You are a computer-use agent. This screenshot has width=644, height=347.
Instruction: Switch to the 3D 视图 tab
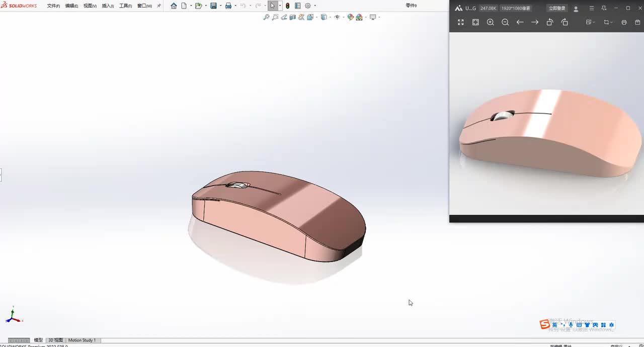click(x=55, y=340)
